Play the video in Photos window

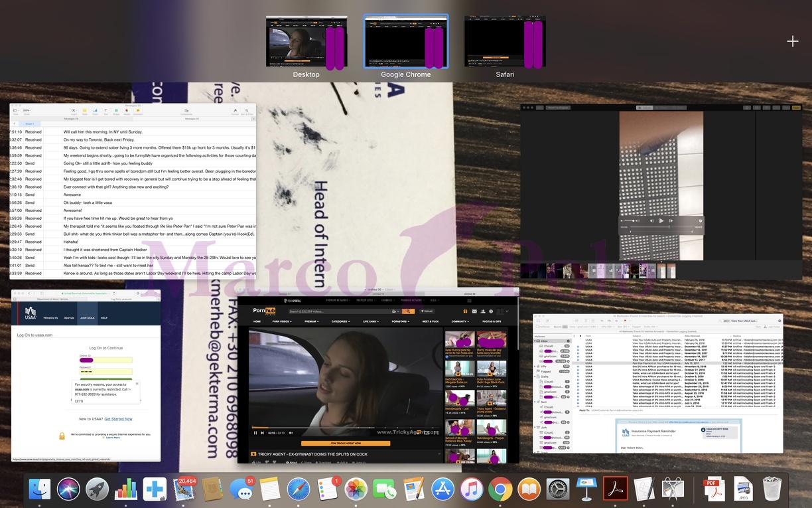[x=661, y=220]
